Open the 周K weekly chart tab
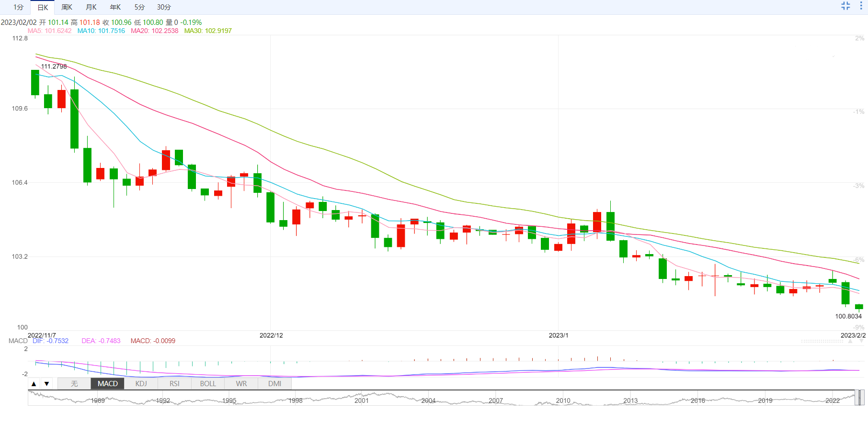Screen dimensions: 868x423 click(x=67, y=7)
